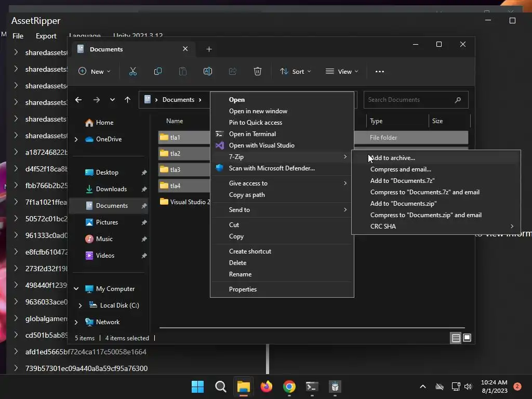This screenshot has height=399, width=532.
Task: Add a new Explorer tab with plus
Action: point(209,49)
